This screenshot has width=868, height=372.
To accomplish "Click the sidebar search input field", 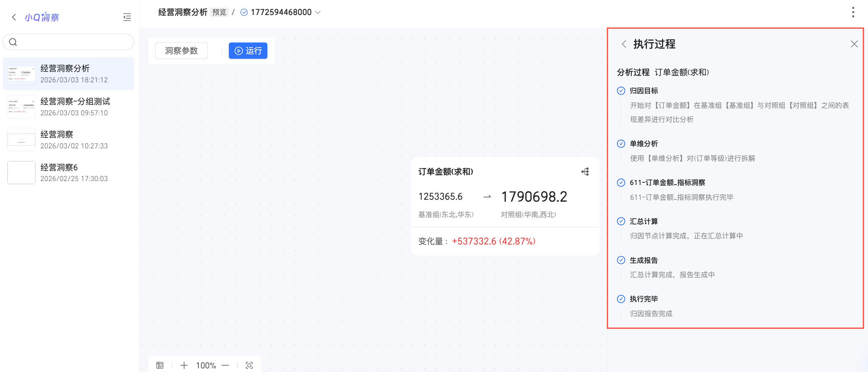I will (x=74, y=42).
